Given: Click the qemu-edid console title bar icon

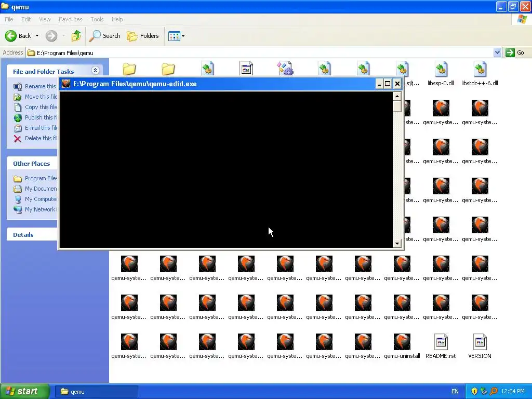Looking at the screenshot, I should click(66, 84).
